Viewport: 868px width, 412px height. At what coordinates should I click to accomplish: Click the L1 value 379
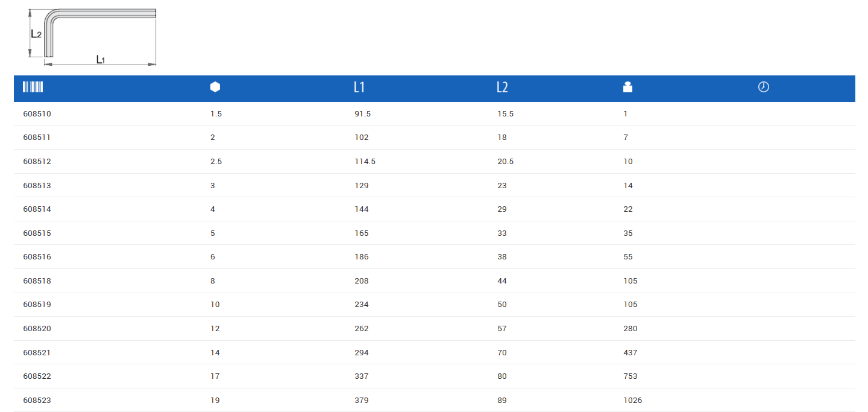(362, 401)
